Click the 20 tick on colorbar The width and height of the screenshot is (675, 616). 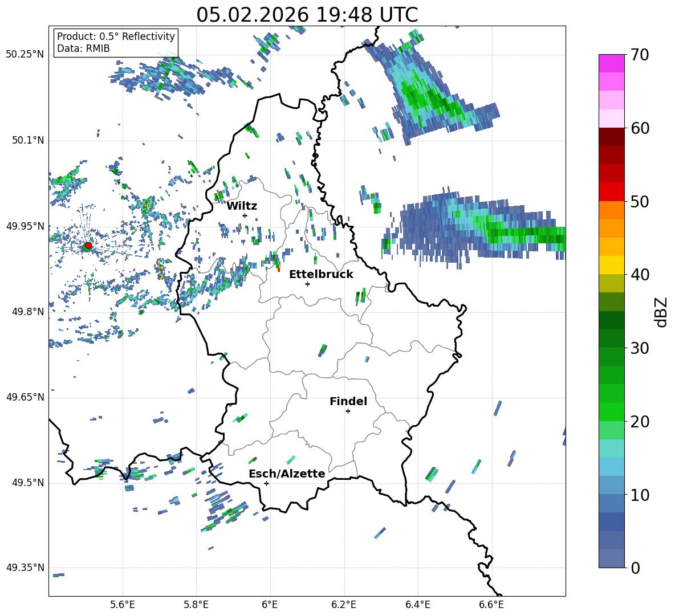pos(640,422)
